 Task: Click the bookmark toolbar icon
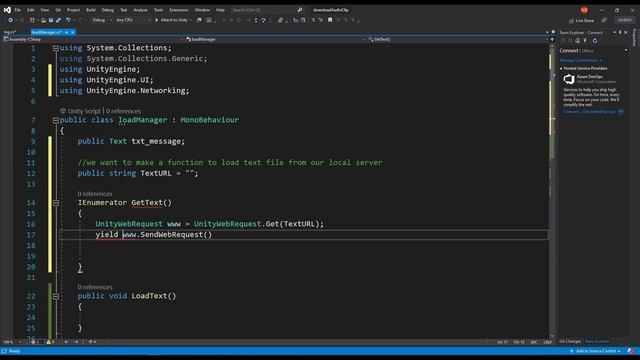(x=330, y=20)
